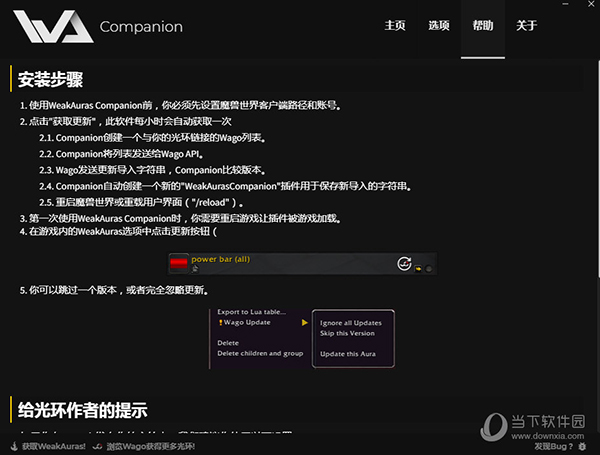Click the 安装步骤 heading
The height and width of the screenshot is (455, 600).
tap(50, 79)
